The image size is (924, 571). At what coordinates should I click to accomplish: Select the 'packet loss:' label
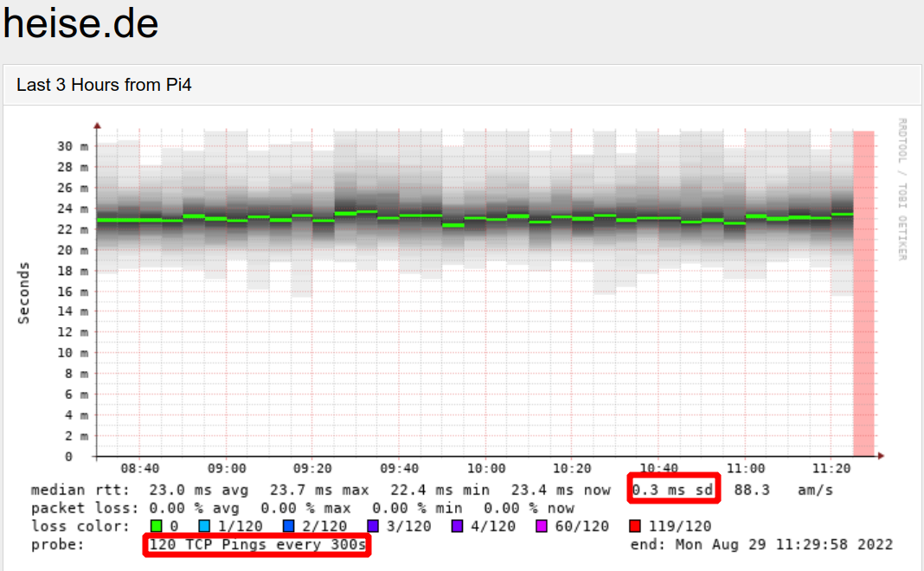click(x=85, y=508)
